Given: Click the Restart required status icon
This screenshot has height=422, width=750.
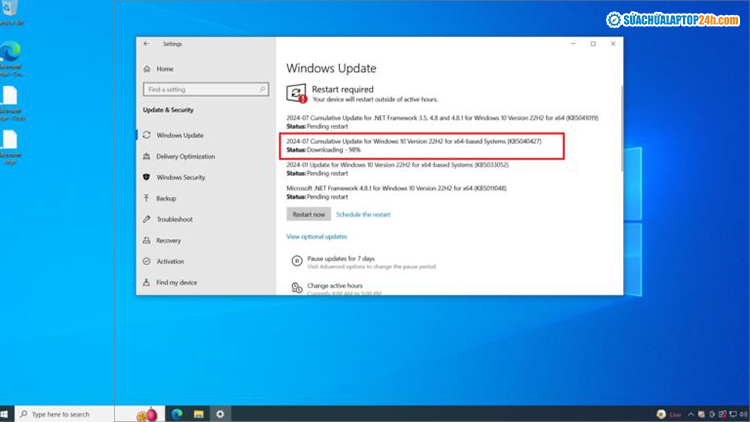Looking at the screenshot, I should pos(296,93).
